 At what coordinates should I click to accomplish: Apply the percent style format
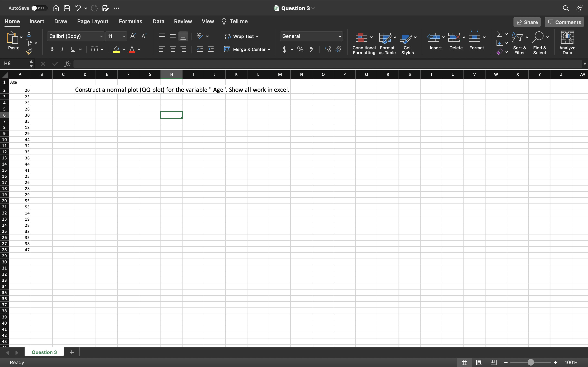pyautogui.click(x=300, y=49)
